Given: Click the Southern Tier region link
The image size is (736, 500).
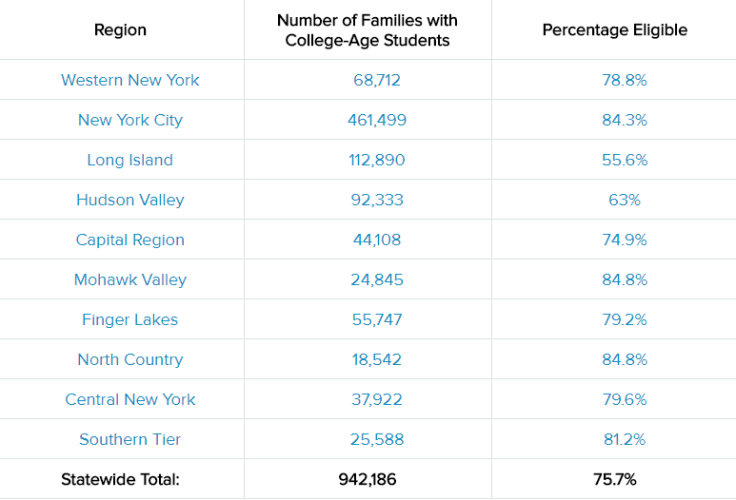Looking at the screenshot, I should point(130,440).
